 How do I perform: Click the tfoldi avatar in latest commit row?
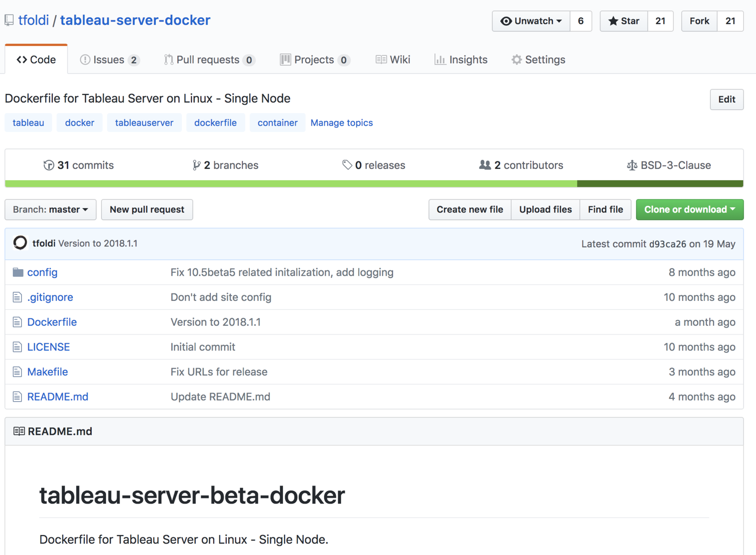pyautogui.click(x=20, y=243)
